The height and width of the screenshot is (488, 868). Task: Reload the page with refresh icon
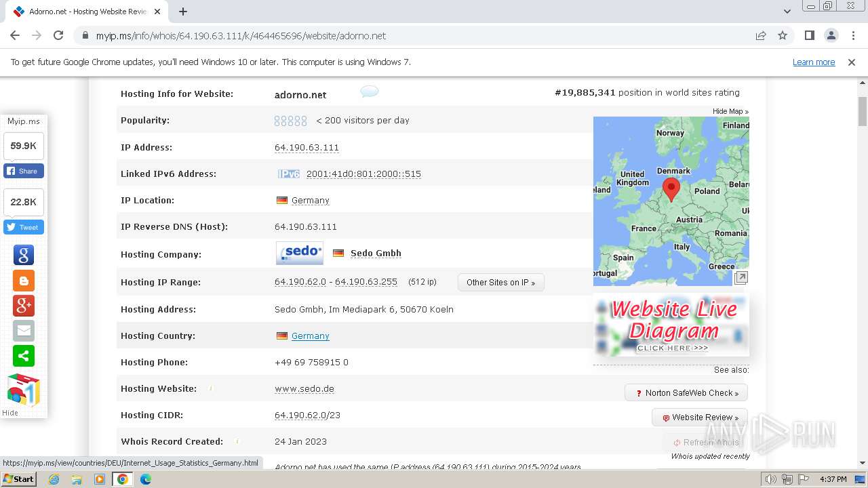tap(58, 36)
